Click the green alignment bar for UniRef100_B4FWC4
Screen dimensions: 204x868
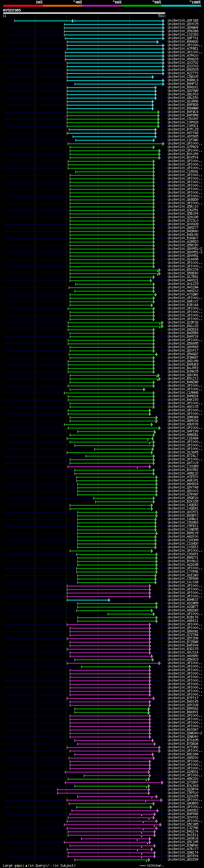coord(113,112)
